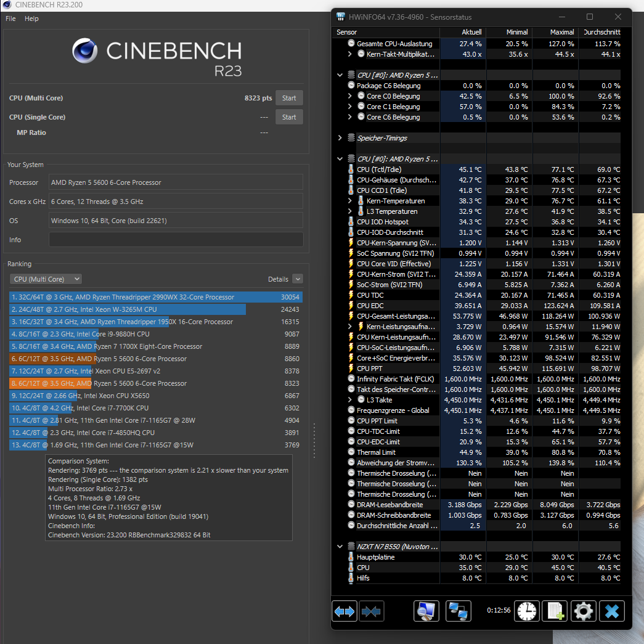644x644 pixels.
Task: Open HWiNFO sensor settings gear icon
Action: pyautogui.click(x=583, y=611)
